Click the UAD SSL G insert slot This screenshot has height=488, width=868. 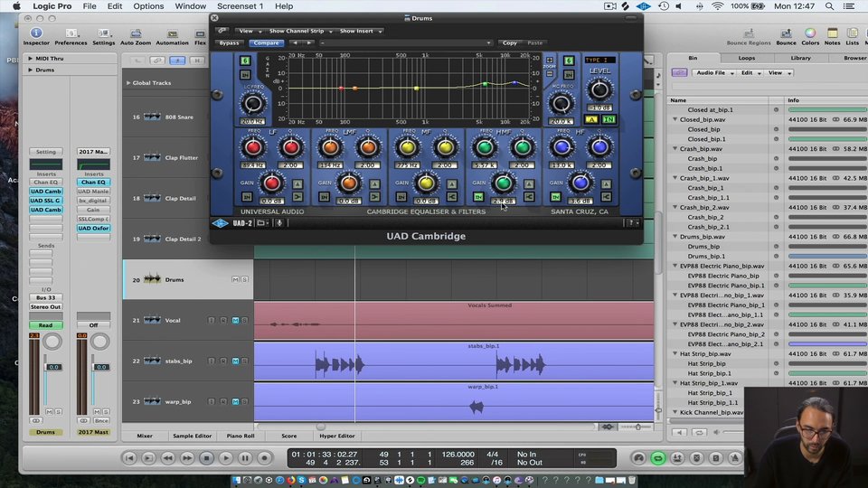click(x=45, y=201)
